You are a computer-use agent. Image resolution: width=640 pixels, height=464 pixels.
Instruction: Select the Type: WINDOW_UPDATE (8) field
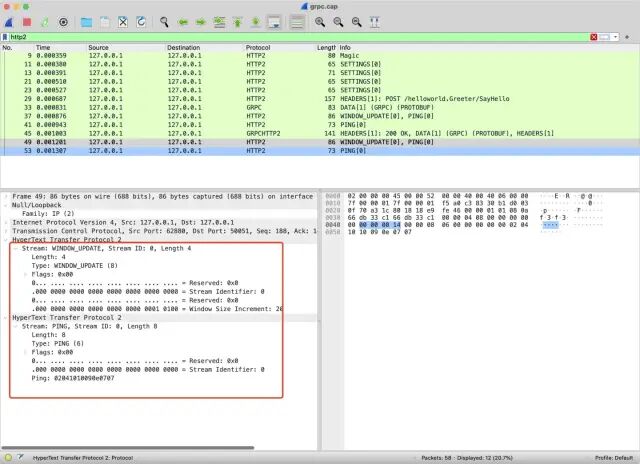click(x=75, y=266)
